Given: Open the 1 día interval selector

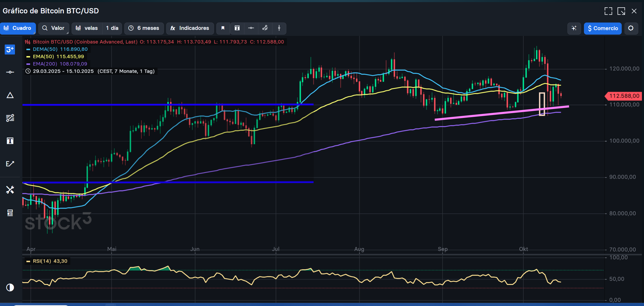Looking at the screenshot, I should tap(112, 28).
